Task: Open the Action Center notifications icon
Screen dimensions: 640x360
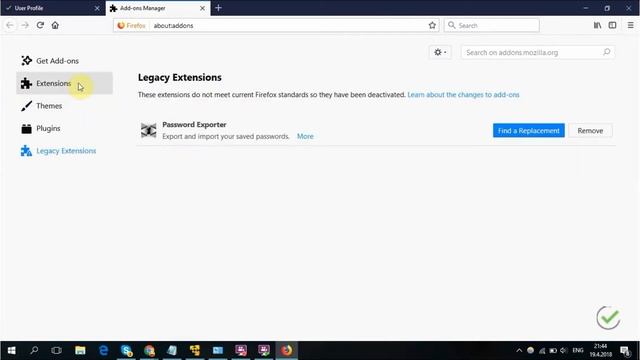Action: click(x=625, y=350)
